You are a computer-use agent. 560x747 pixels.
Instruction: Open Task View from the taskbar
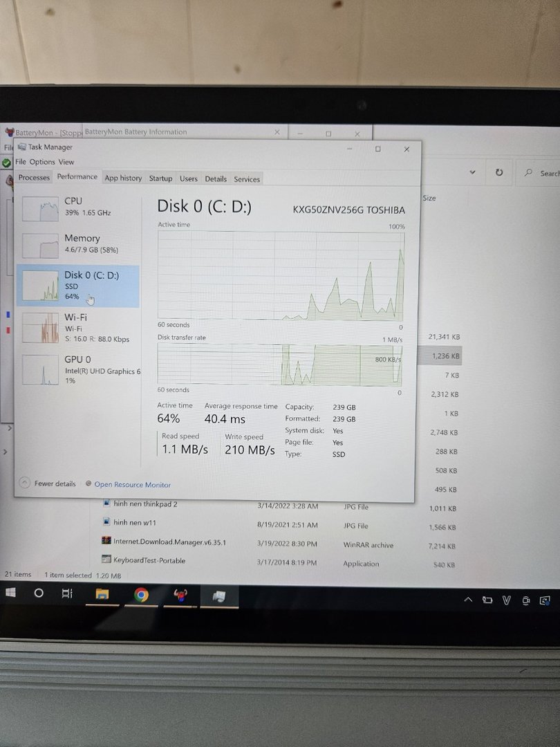click(67, 593)
